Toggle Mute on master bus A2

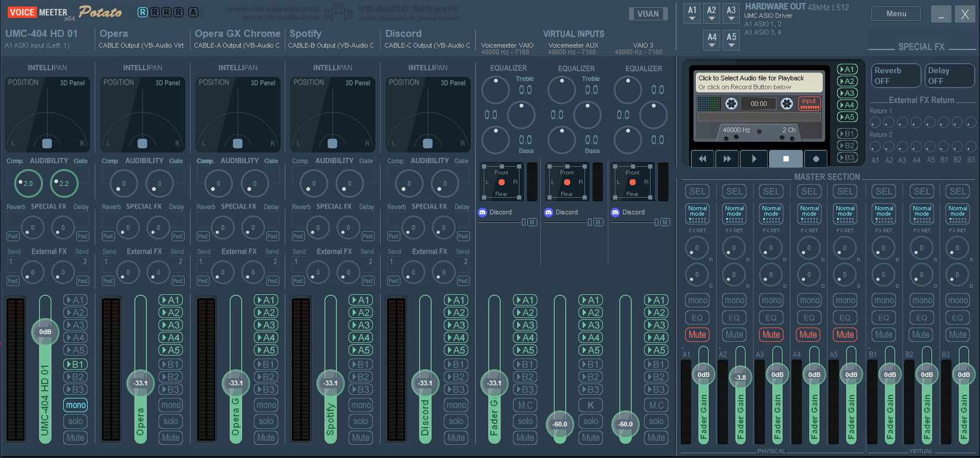pos(734,335)
